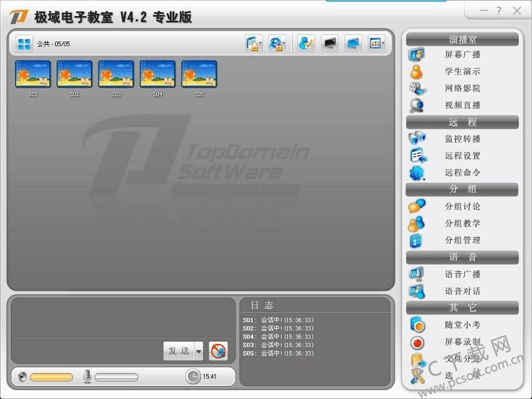The image size is (532, 399).
Task: Click the 发送 send button
Action: (179, 351)
